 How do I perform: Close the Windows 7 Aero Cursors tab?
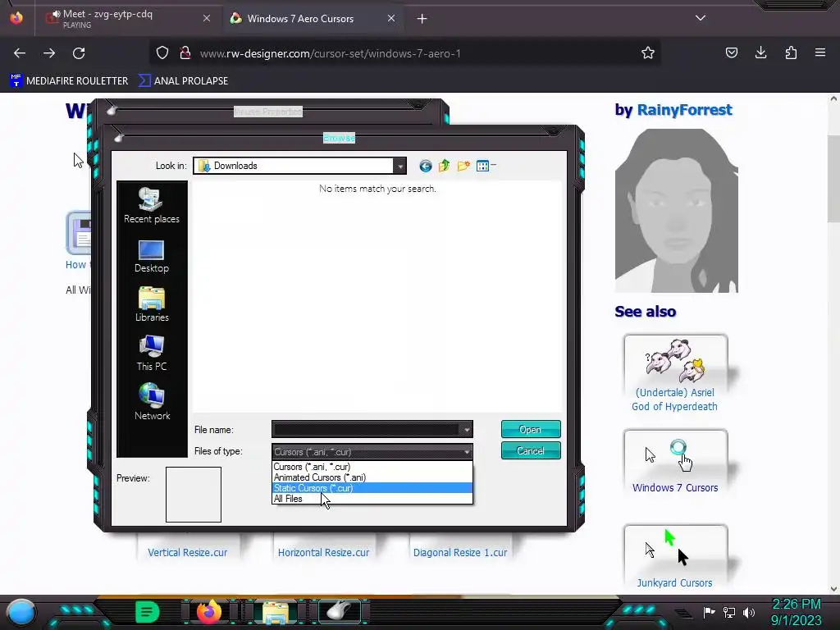[x=391, y=18]
